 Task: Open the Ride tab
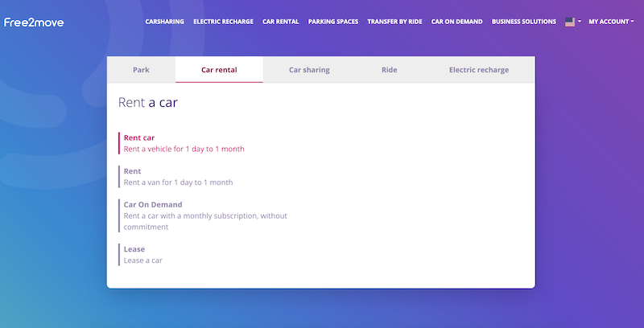click(390, 70)
